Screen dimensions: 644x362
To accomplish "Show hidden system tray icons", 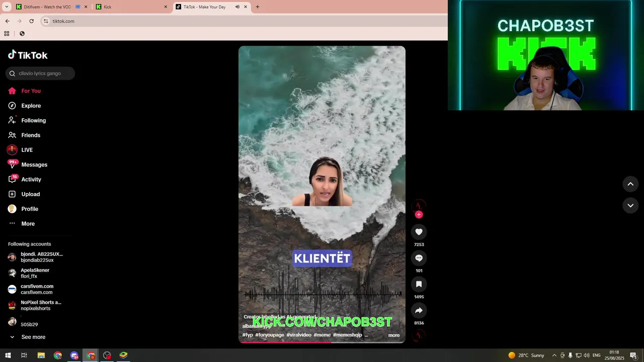I will click(x=554, y=355).
